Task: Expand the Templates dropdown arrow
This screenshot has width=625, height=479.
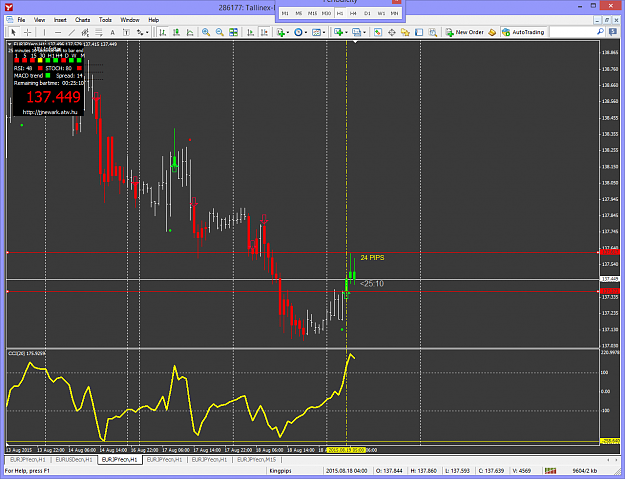Action: (324, 32)
